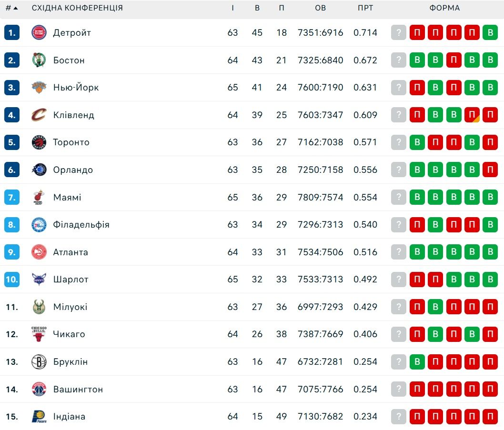Open the New York Knicks logo
The height and width of the screenshot is (430, 504).
click(x=39, y=88)
